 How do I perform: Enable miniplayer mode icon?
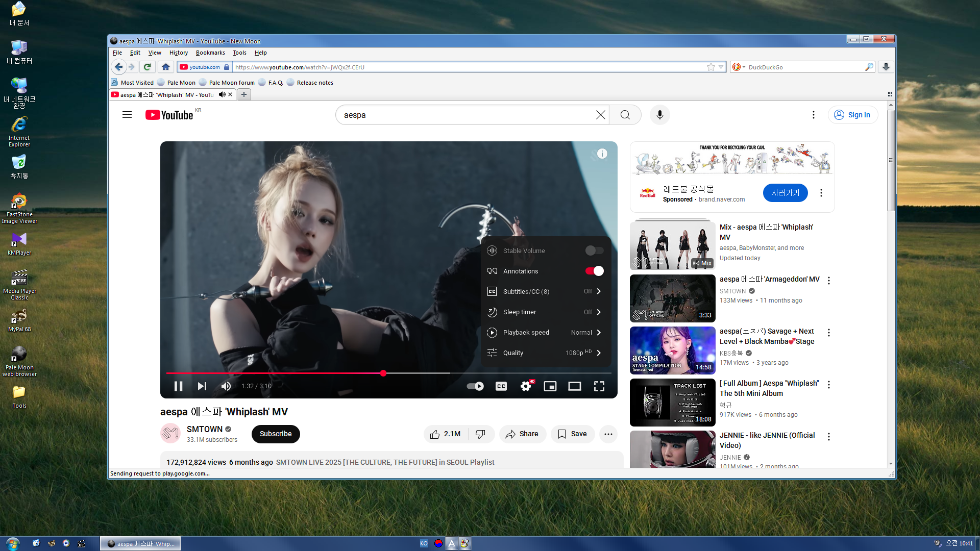[550, 386]
